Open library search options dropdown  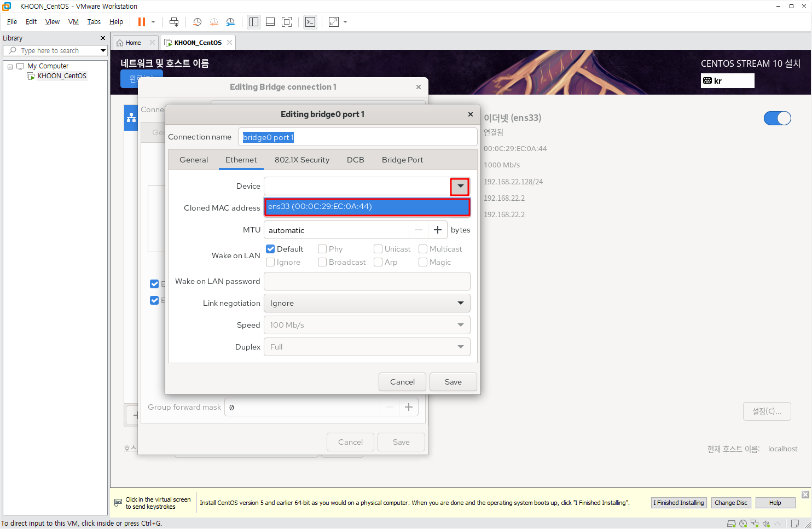click(x=103, y=50)
